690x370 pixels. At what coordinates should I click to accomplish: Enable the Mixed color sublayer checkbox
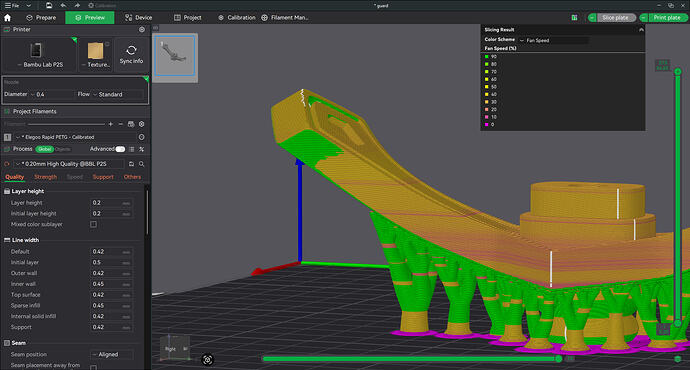(93, 224)
